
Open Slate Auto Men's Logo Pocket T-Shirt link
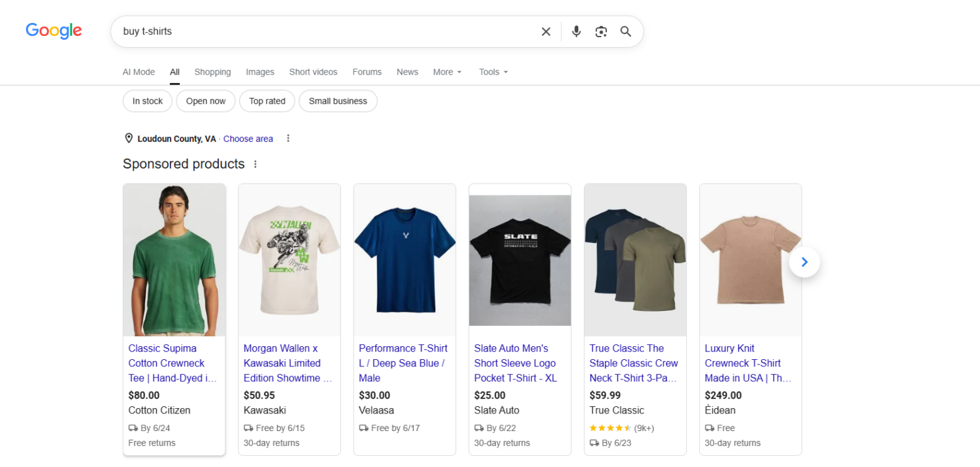point(515,363)
